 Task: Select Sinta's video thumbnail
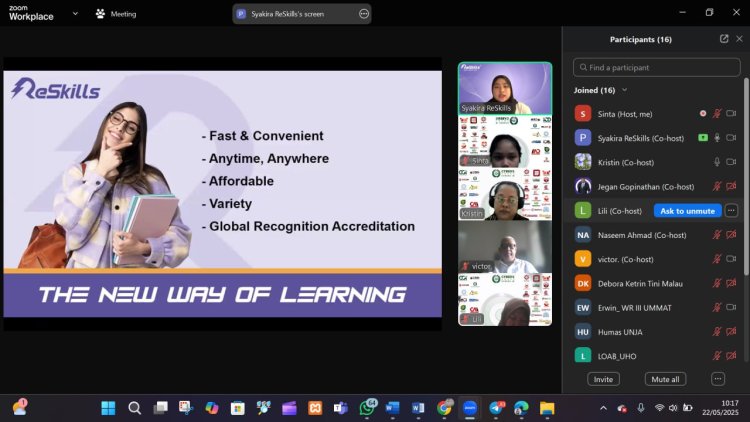tap(505, 141)
